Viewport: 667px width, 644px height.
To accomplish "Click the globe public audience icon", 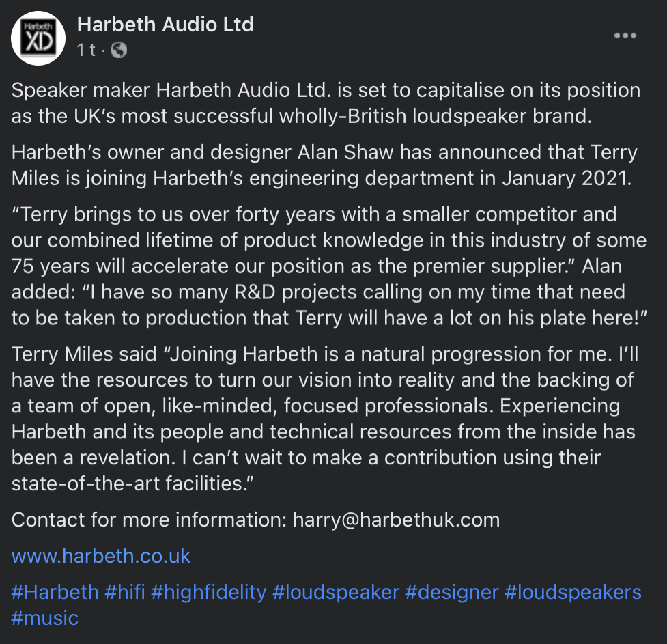I will (x=119, y=51).
